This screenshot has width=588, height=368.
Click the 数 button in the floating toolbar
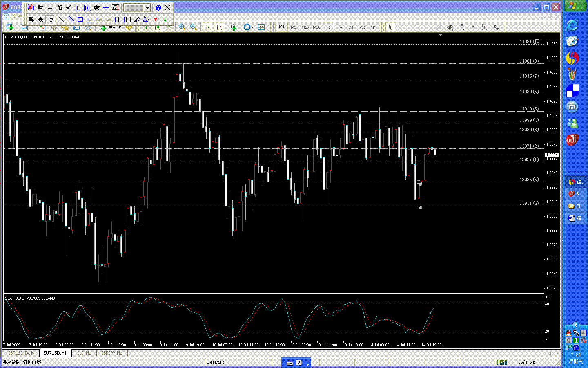click(97, 8)
